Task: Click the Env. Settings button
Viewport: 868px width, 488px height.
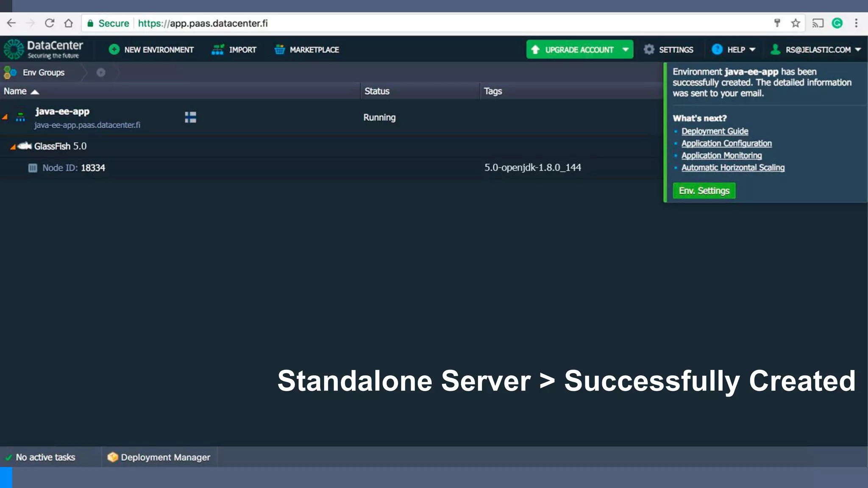Action: [704, 191]
